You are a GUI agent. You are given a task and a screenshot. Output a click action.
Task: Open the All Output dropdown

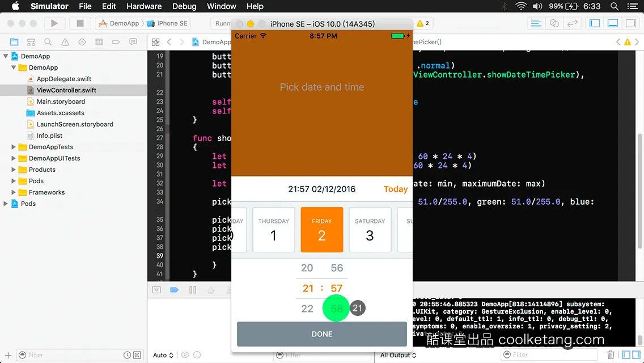[398, 355]
